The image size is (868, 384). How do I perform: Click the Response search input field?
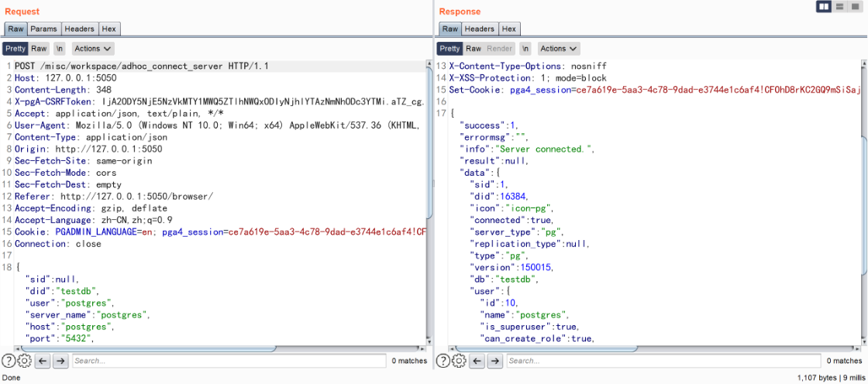pyautogui.click(x=663, y=361)
